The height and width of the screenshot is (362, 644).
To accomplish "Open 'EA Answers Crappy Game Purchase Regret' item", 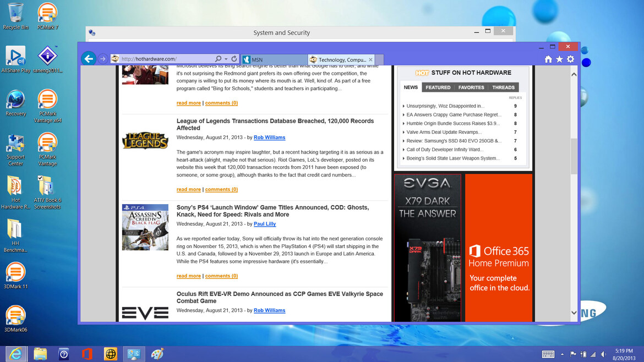I will tap(454, 114).
